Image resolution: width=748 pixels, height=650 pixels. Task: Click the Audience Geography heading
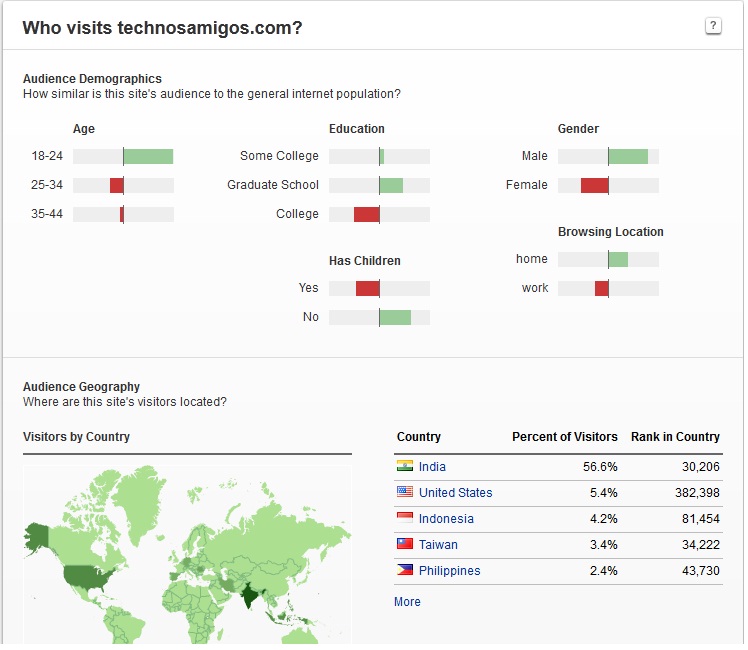coord(82,389)
